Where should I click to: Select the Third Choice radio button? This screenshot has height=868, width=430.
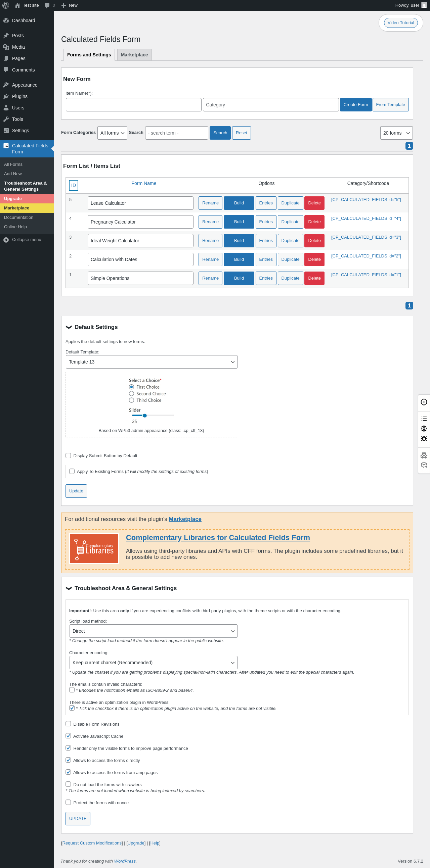click(x=132, y=400)
